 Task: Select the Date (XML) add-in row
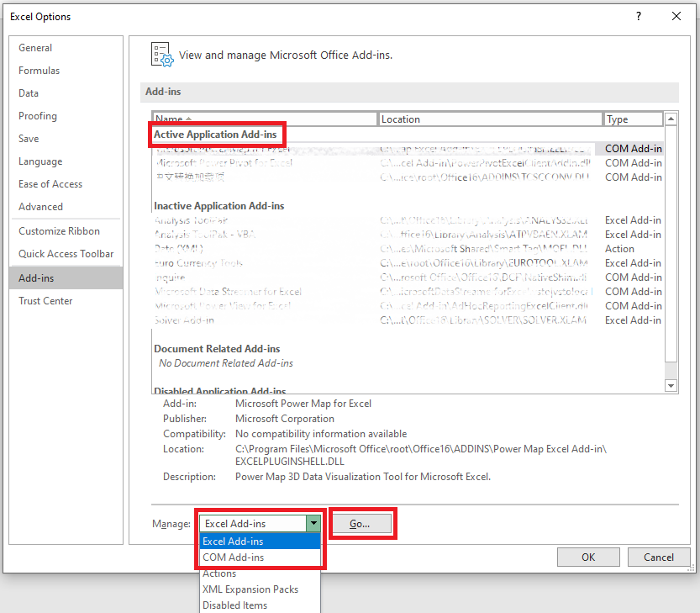point(407,249)
